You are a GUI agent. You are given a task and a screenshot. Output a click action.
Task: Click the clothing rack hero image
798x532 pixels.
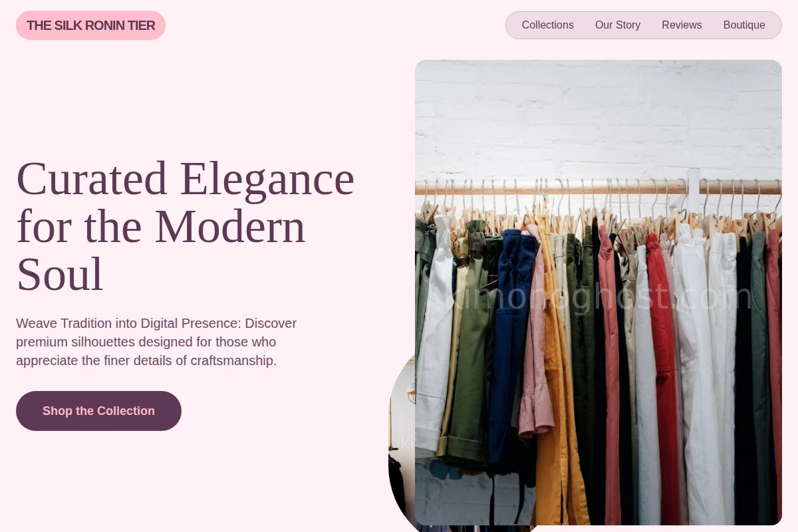click(x=598, y=293)
